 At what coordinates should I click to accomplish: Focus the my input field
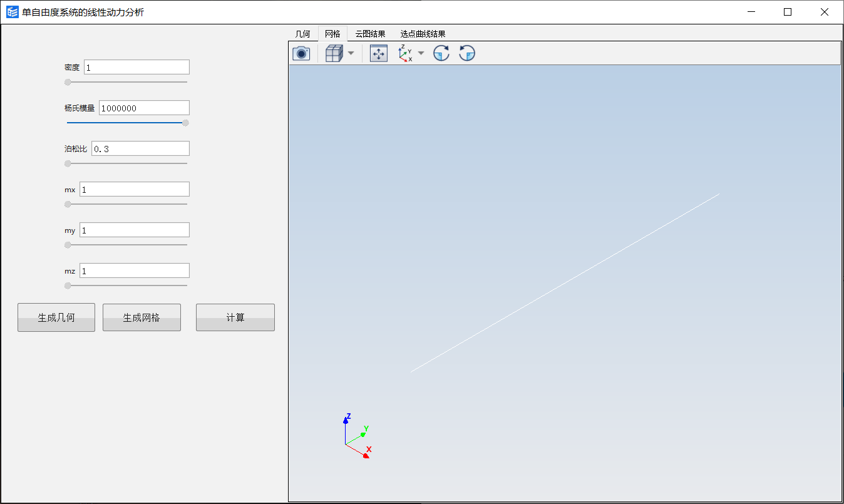135,230
